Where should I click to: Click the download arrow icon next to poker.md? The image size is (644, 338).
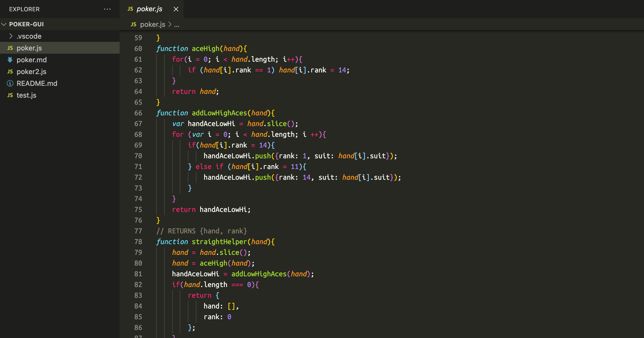pos(10,60)
